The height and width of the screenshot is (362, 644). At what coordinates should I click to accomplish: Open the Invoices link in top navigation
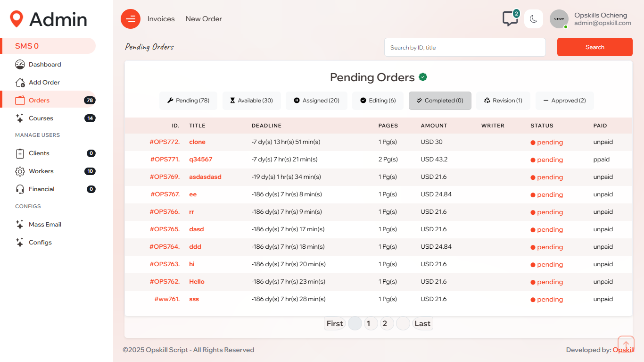(x=161, y=19)
